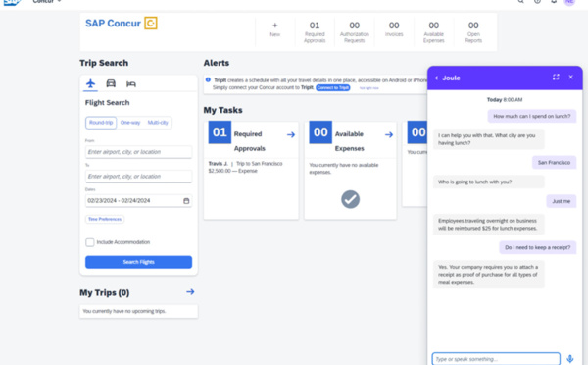Click the 01 tile in My Tasks
The width and height of the screenshot is (588, 365).
[x=220, y=132]
